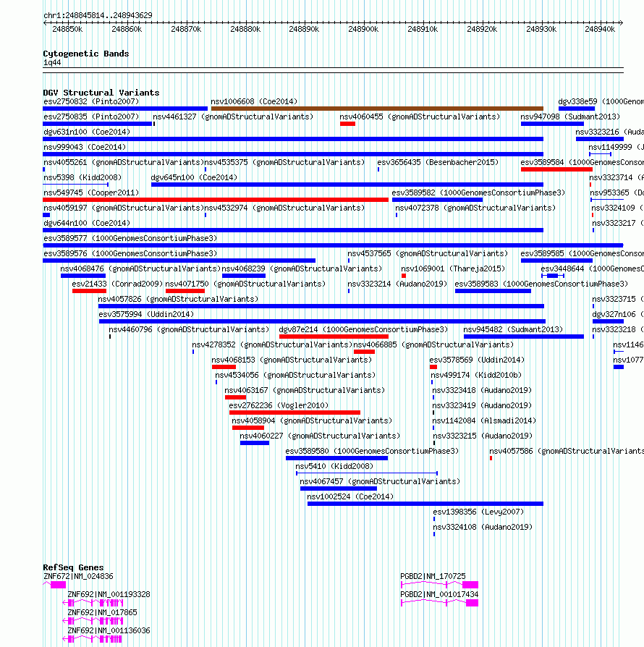The width and height of the screenshot is (644, 647).
Task: Open nsv3324108 (Audano2019) variant
Action: point(483,528)
